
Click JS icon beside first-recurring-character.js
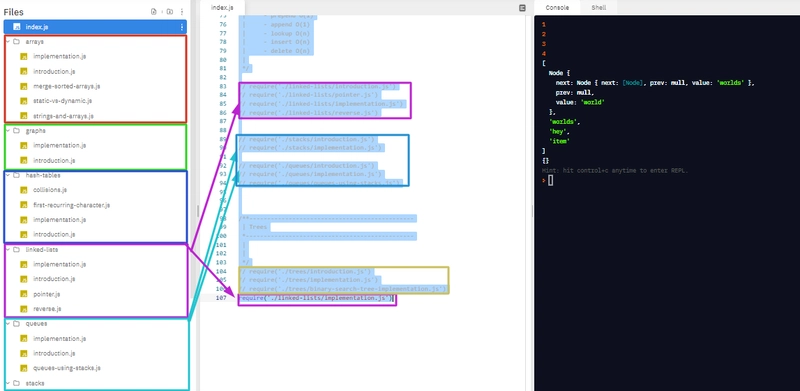coord(23,205)
